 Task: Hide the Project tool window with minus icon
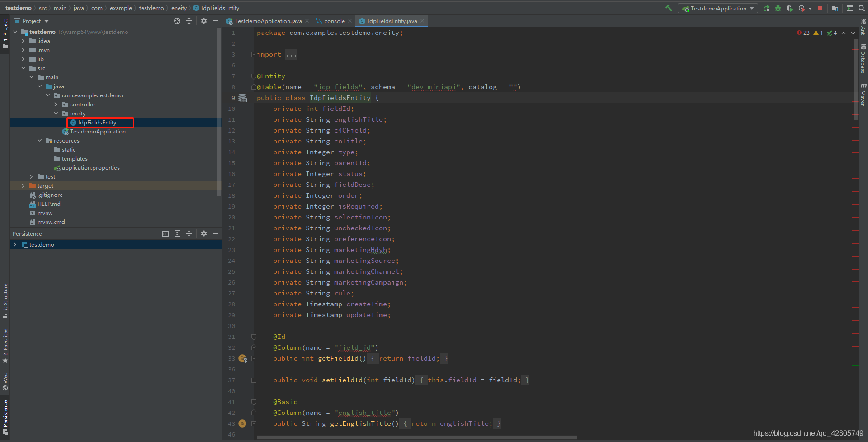[x=216, y=21]
